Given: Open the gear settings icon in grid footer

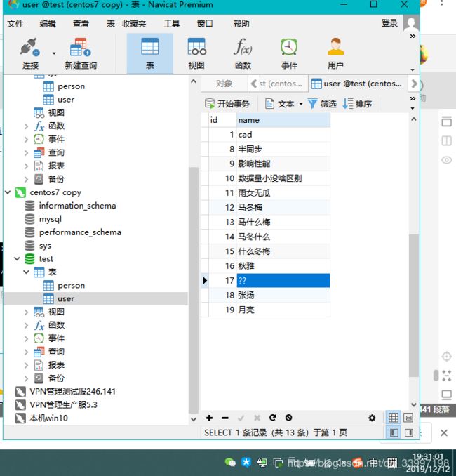Looking at the screenshot, I should 372,418.
